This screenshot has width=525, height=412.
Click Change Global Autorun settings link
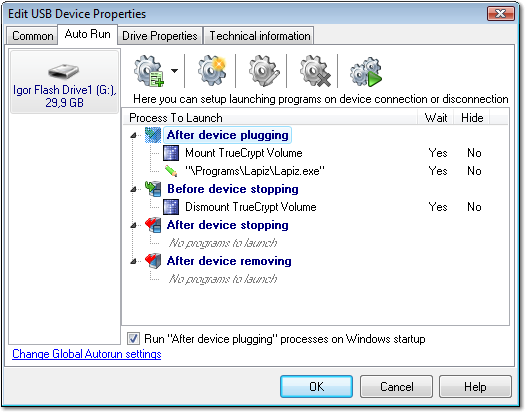87,354
